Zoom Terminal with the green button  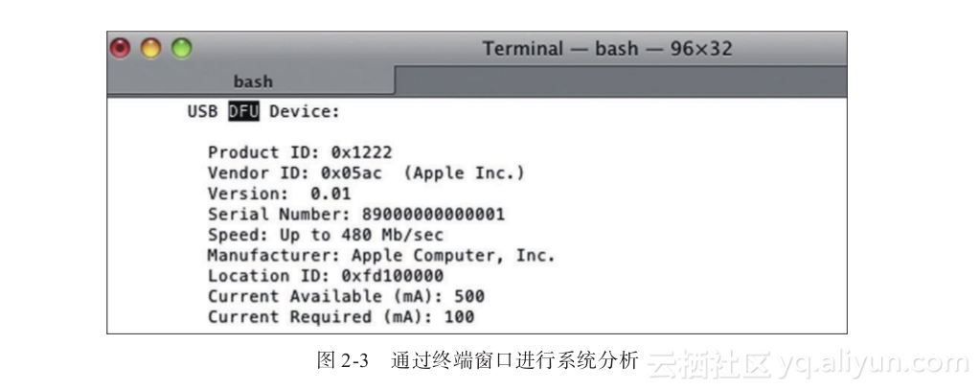181,48
